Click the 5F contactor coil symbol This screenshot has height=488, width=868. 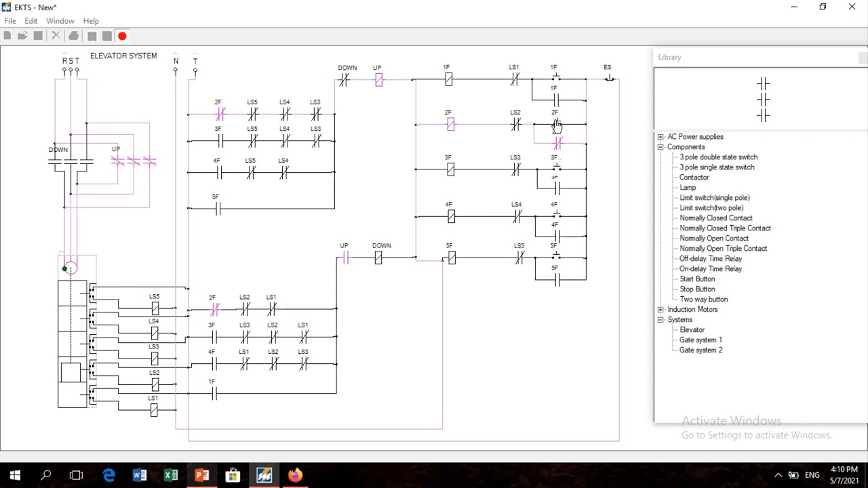pos(452,258)
